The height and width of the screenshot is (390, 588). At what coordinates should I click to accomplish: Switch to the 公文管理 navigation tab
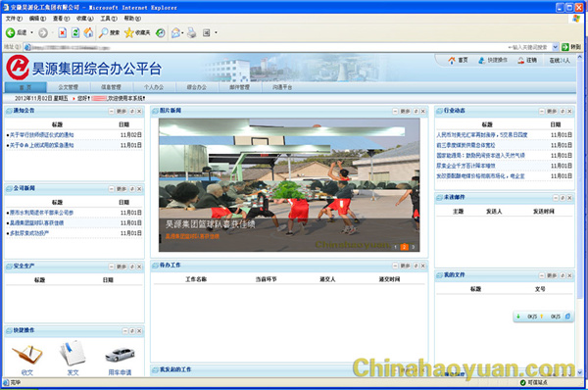[x=68, y=87]
